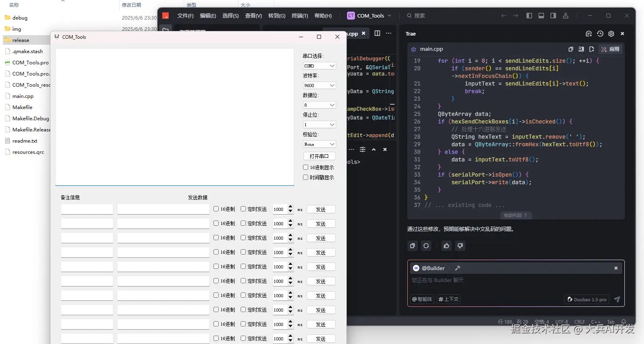Maximize terminal panel with up chevron

(x=374, y=149)
